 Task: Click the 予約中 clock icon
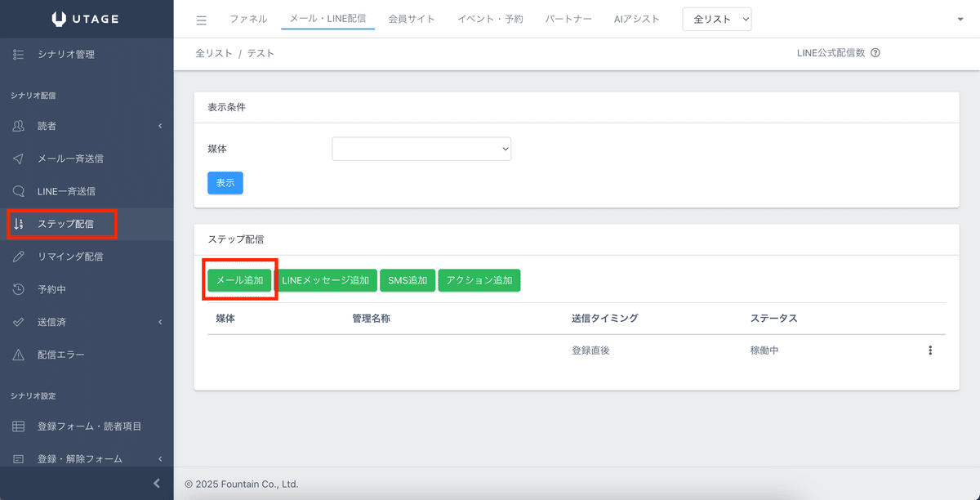[x=18, y=288]
